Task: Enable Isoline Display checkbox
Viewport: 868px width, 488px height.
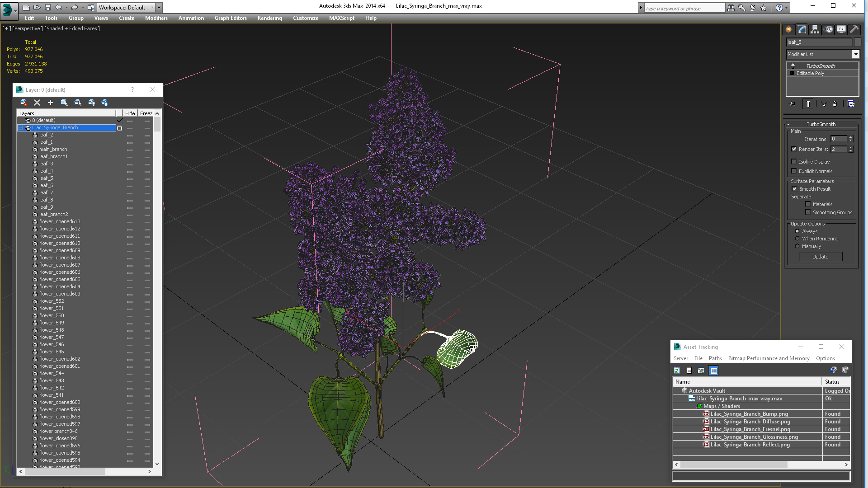Action: (794, 162)
